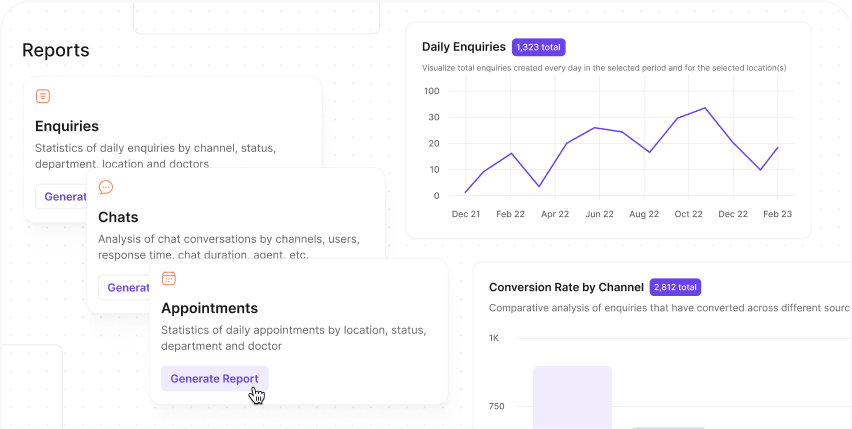Click the Apr 22 axis label
The width and height of the screenshot is (852, 429).
click(x=555, y=214)
